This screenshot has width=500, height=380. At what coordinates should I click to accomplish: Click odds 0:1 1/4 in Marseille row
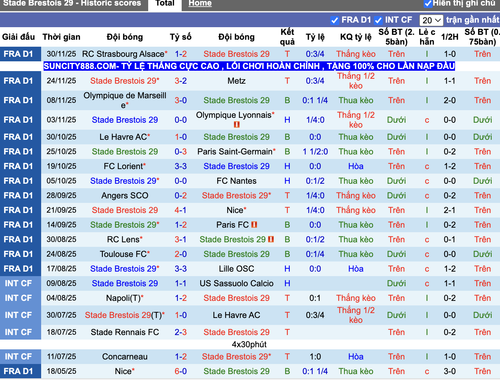click(315, 100)
